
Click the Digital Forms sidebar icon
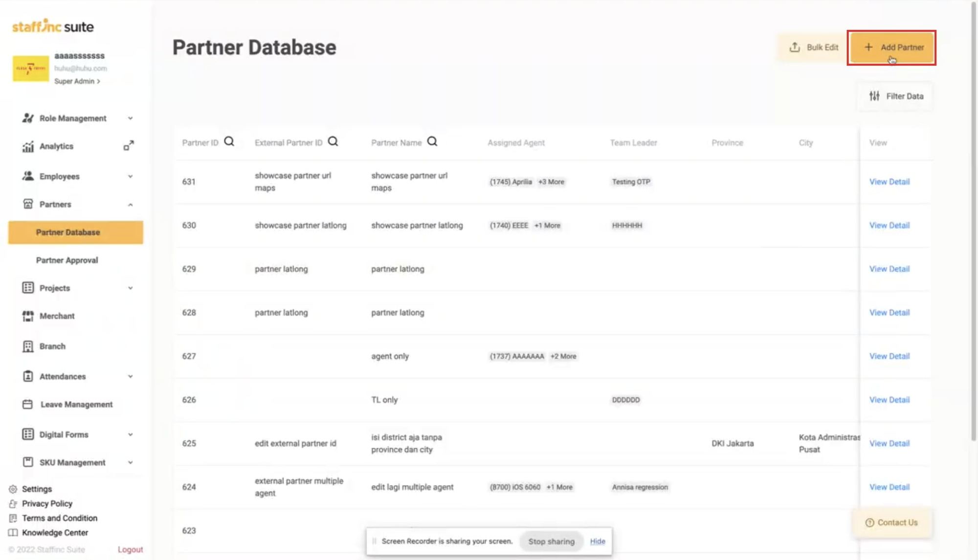point(28,434)
